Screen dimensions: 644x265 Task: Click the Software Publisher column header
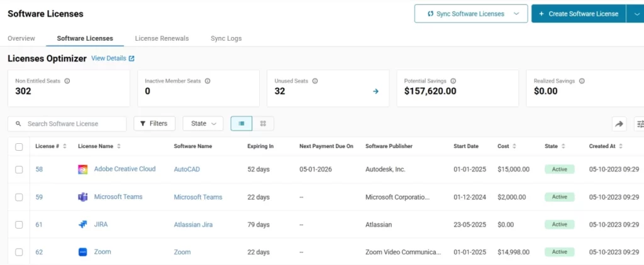click(x=389, y=146)
